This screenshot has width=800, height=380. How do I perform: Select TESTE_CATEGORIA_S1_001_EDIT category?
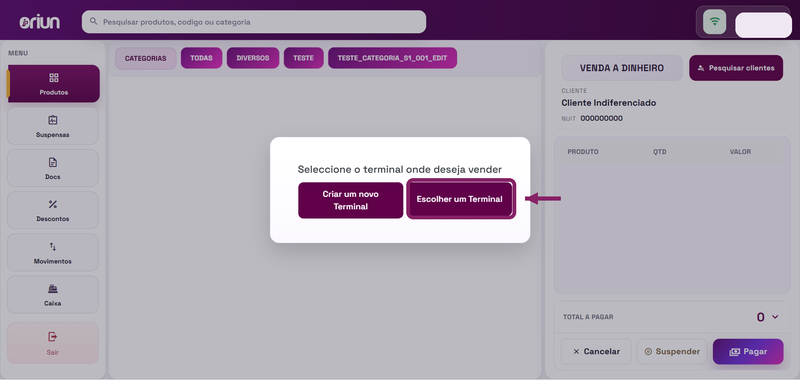(392, 58)
